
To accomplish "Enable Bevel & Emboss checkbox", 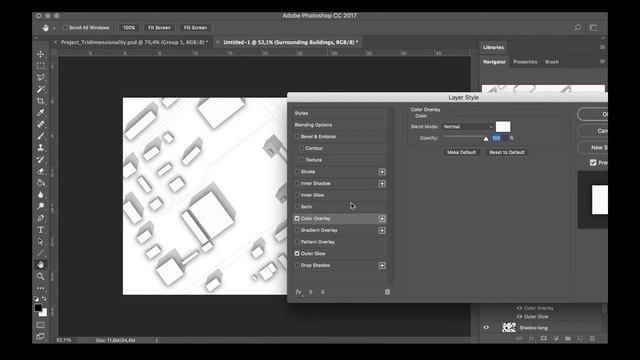I will click(297, 136).
